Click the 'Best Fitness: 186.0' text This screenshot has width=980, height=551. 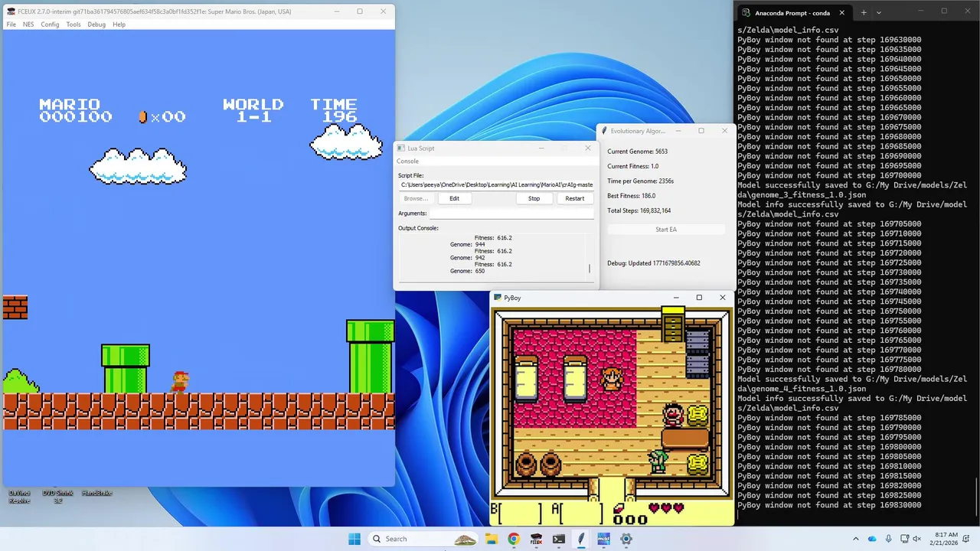click(632, 196)
